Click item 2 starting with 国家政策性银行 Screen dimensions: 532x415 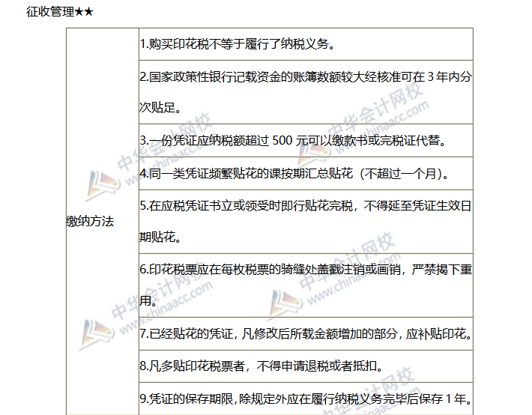pos(300,77)
